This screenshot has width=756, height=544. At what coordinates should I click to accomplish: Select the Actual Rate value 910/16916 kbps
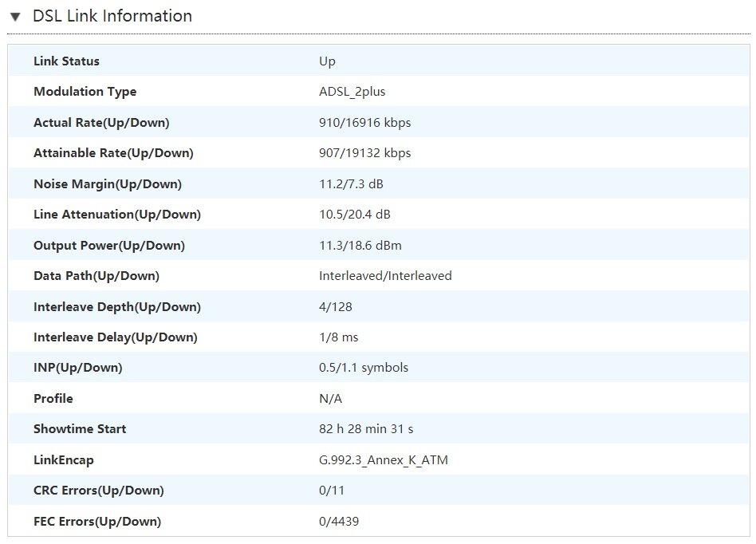365,123
